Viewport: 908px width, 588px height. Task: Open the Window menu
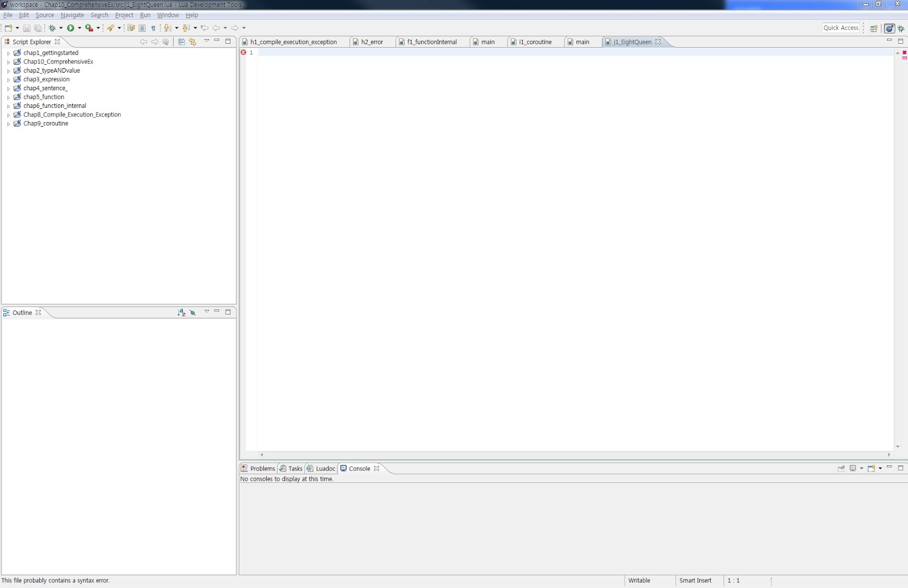[x=168, y=15]
